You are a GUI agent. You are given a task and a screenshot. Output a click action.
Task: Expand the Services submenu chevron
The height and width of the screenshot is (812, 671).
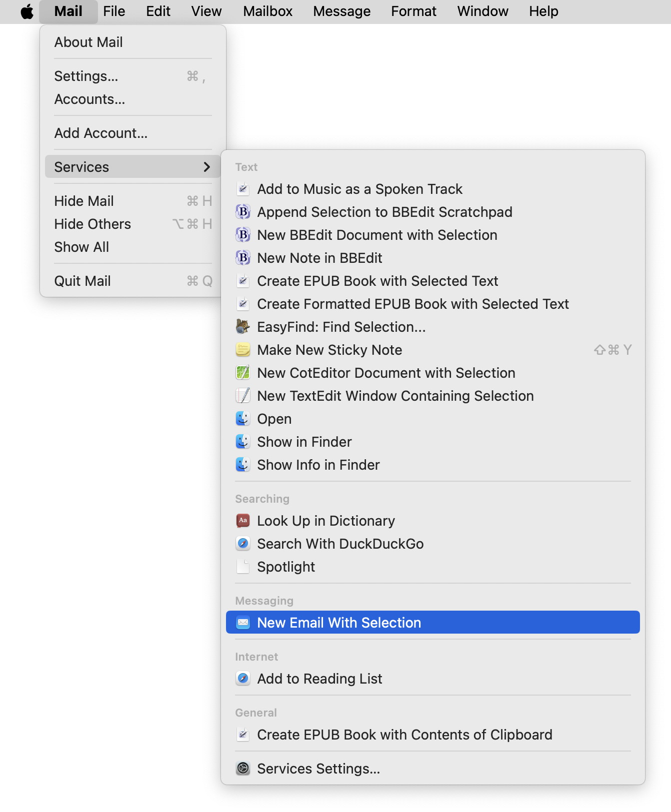[x=207, y=167]
